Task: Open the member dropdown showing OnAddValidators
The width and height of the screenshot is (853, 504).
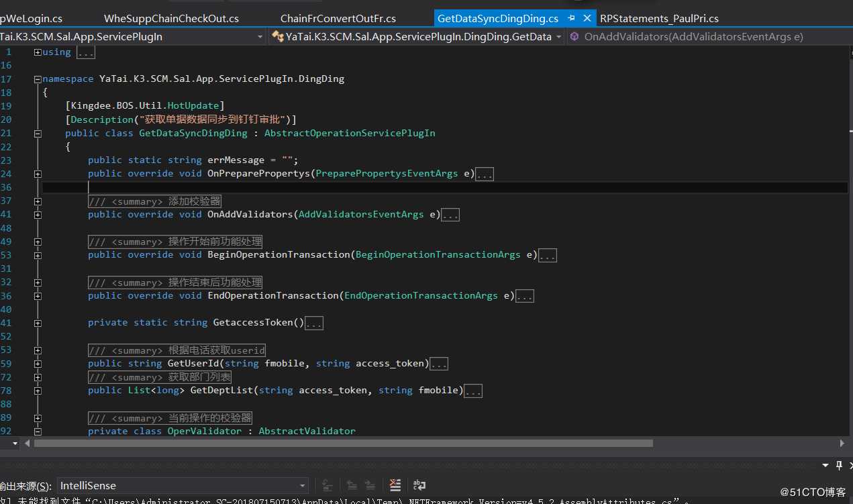Action: click(x=710, y=37)
